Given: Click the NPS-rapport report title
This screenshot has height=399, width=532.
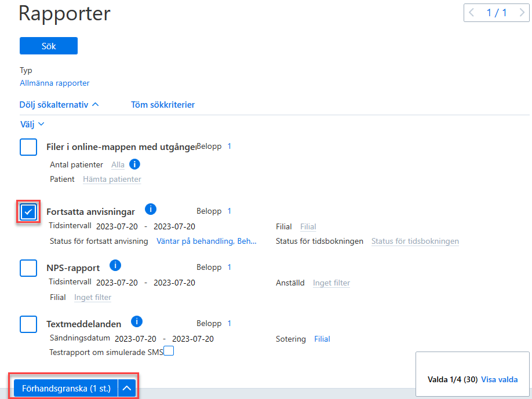Looking at the screenshot, I should (73, 268).
